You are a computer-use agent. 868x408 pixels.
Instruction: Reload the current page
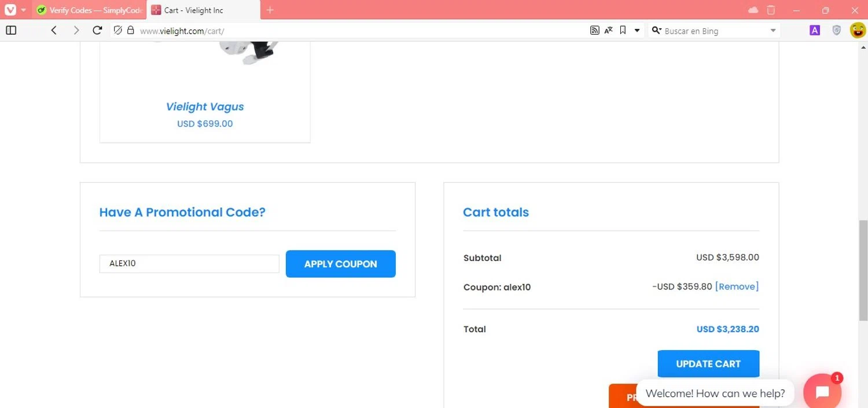[97, 30]
